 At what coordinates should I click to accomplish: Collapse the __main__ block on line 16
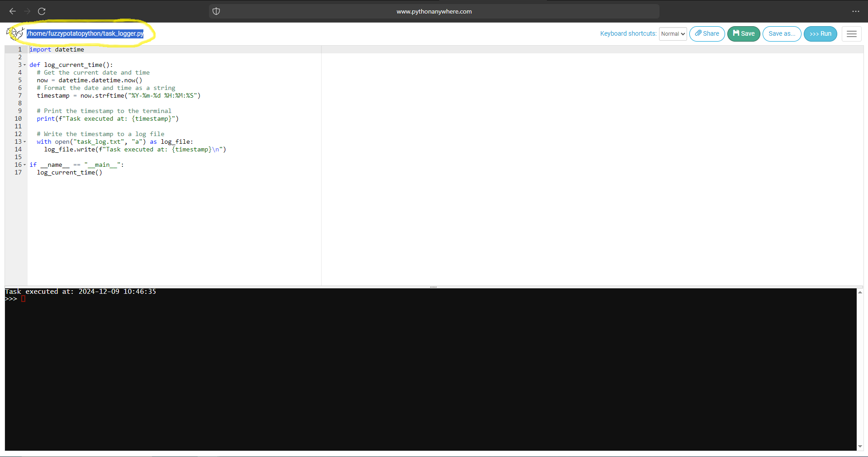click(x=25, y=165)
